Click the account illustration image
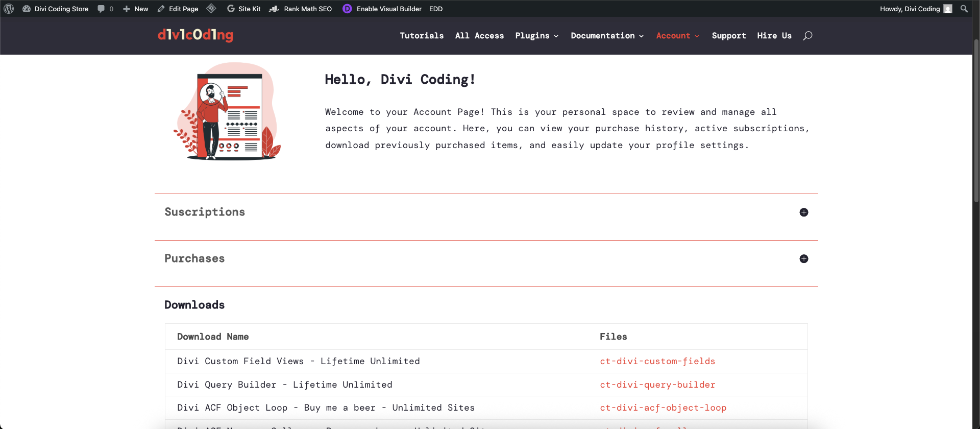The height and width of the screenshot is (429, 980). click(227, 111)
